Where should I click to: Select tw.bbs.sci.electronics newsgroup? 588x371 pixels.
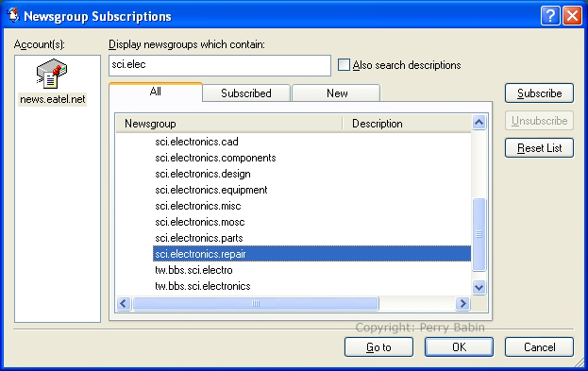coord(203,286)
